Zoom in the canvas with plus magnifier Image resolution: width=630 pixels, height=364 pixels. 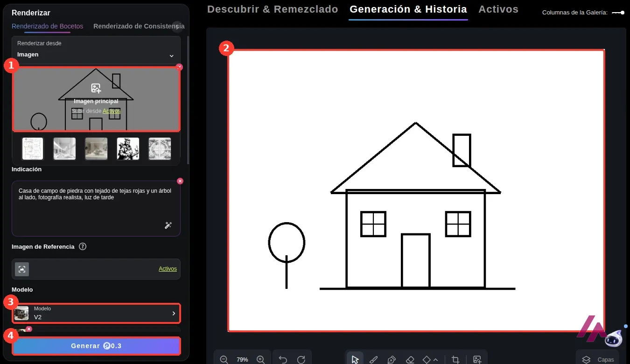(x=261, y=359)
